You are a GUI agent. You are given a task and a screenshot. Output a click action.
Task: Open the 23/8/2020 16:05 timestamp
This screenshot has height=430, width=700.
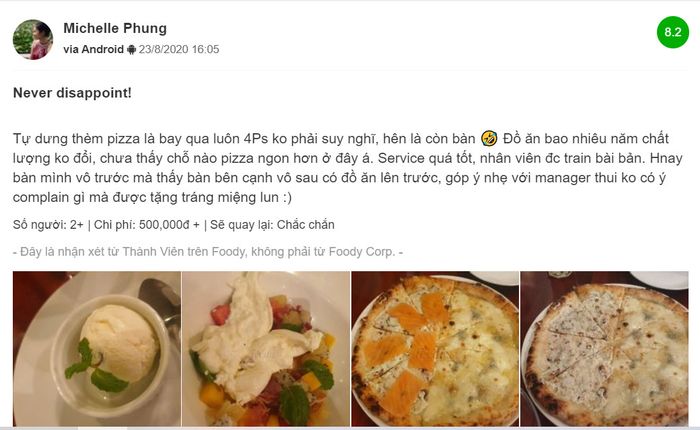(x=179, y=49)
